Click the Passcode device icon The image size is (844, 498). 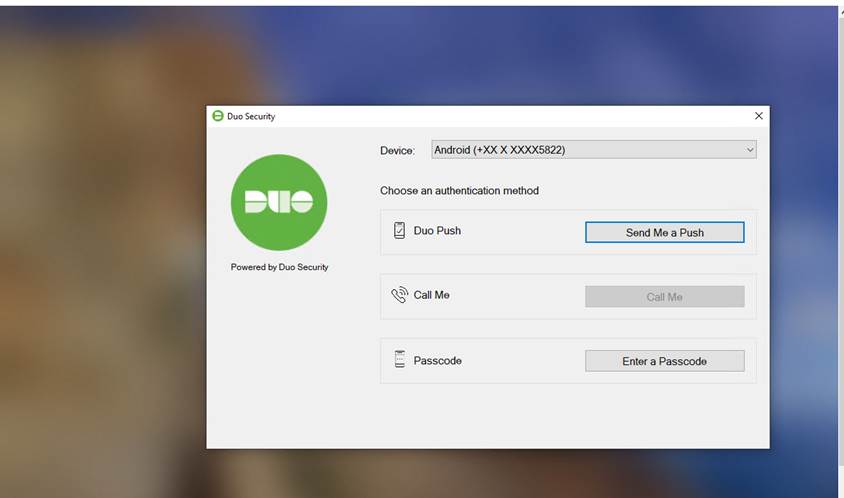point(399,360)
